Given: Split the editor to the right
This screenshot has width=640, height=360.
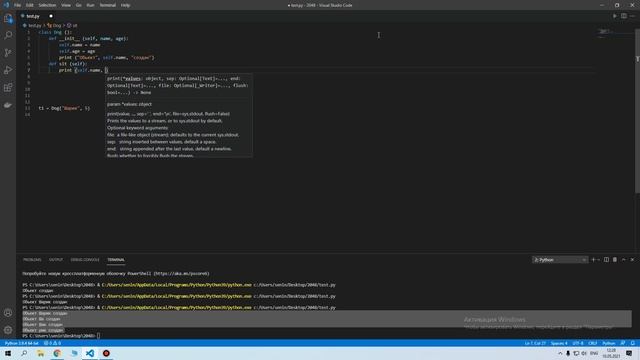Looking at the screenshot, I should 624,16.
